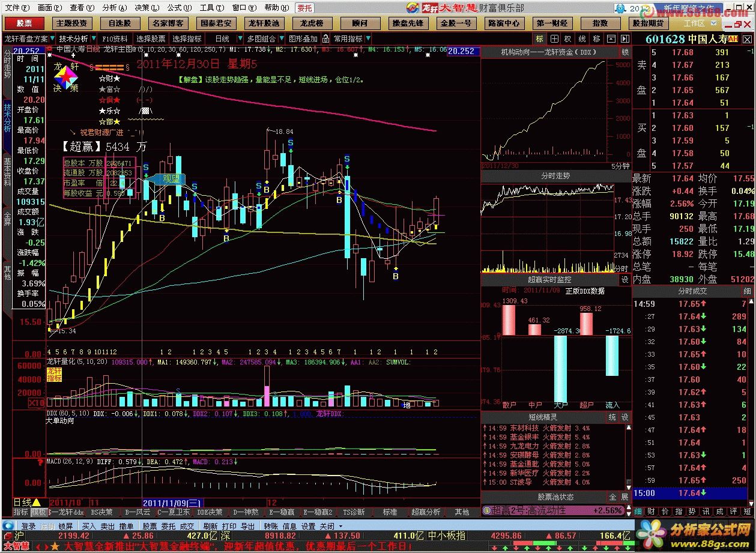Open 主题投资 toolbar button
Screen dimensions: 756x553
[71, 23]
